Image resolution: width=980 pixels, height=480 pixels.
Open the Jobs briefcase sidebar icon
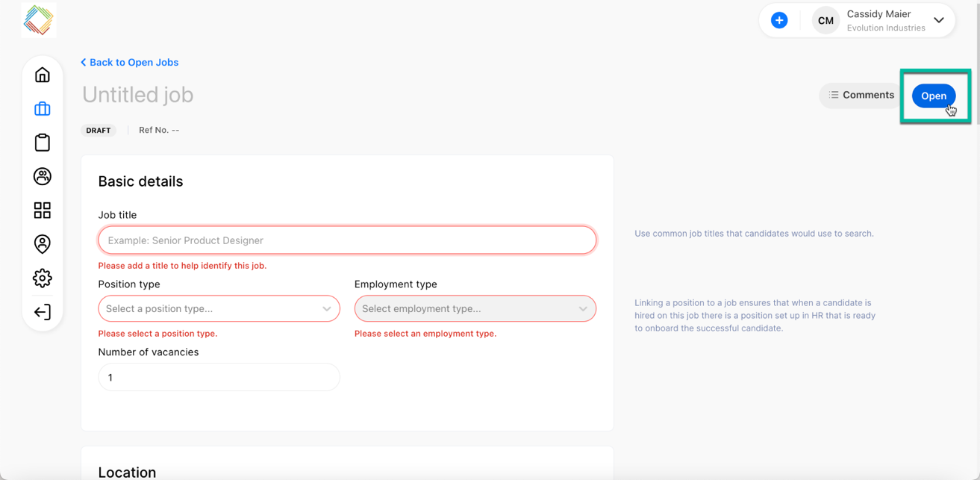tap(43, 109)
